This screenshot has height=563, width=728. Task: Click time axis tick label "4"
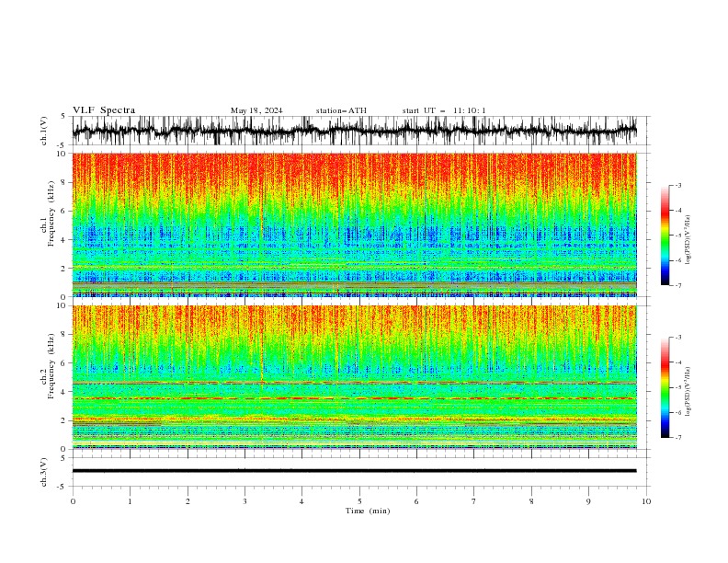click(x=301, y=501)
